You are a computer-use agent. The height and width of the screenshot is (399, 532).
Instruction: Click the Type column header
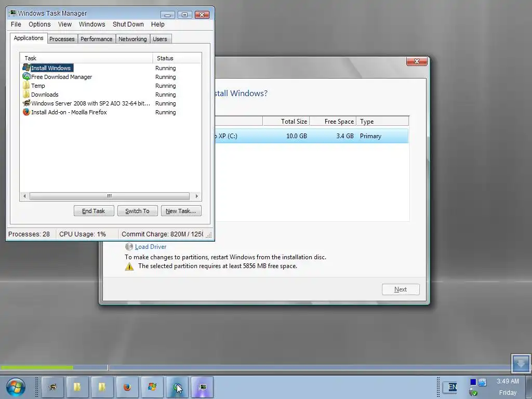tap(383, 121)
